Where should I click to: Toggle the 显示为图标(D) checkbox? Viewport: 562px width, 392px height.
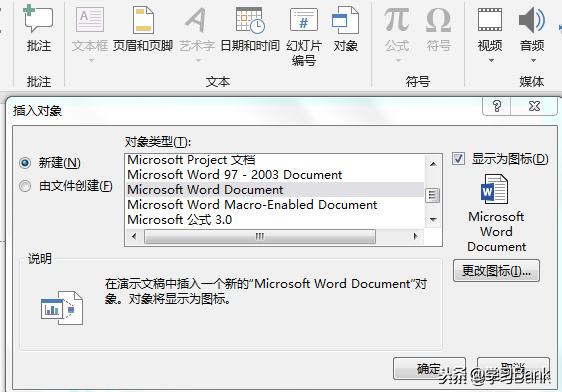pos(458,158)
